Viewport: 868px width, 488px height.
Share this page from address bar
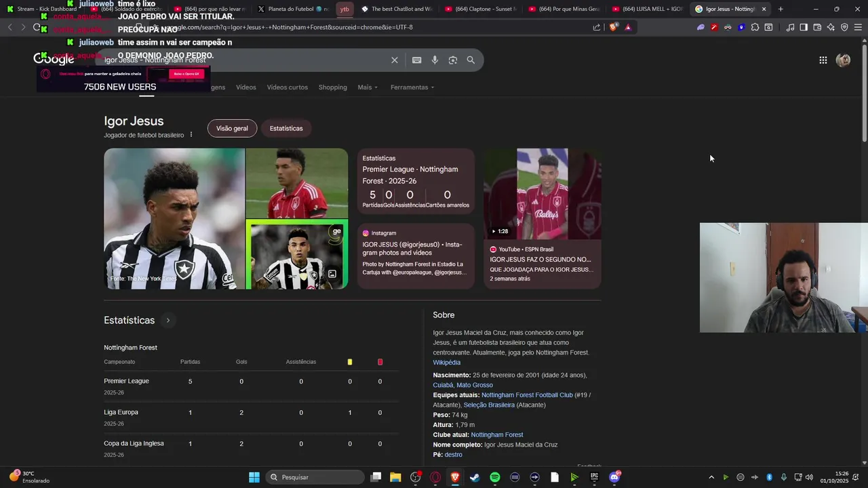coord(597,27)
